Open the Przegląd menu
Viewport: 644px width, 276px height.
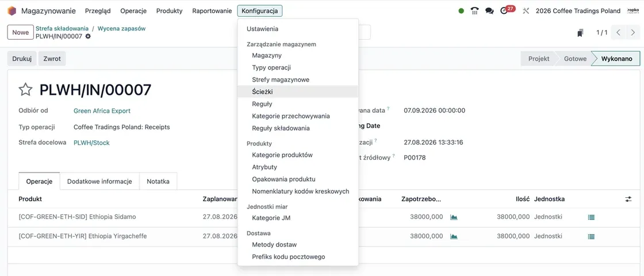[x=98, y=11]
